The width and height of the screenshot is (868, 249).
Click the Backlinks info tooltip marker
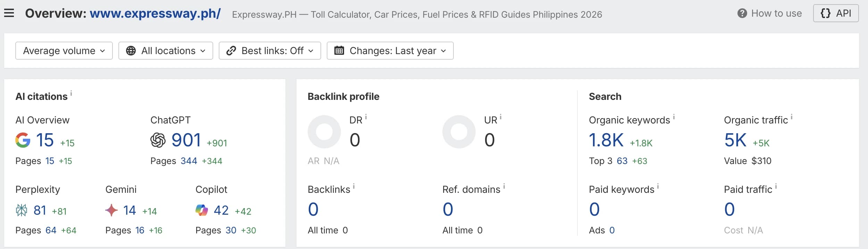click(x=353, y=186)
